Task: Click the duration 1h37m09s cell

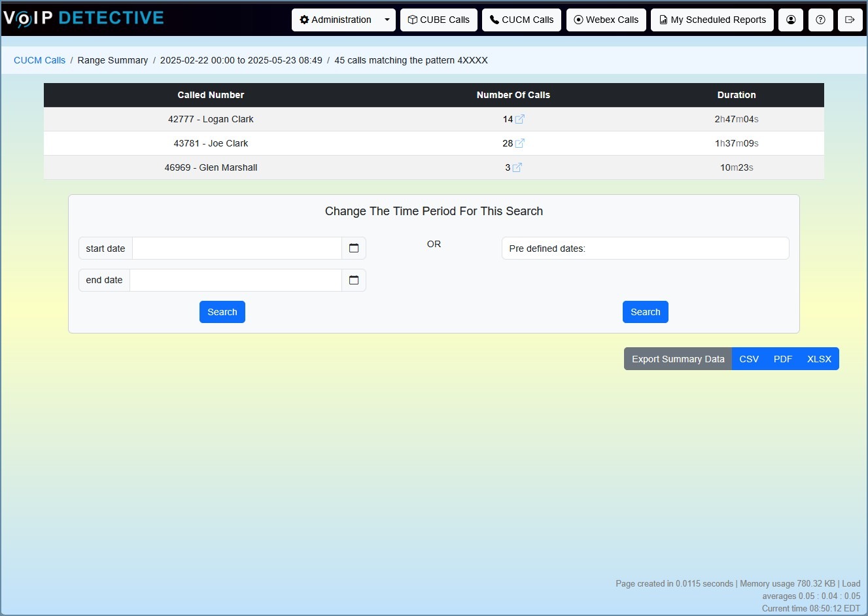Action: coord(737,143)
